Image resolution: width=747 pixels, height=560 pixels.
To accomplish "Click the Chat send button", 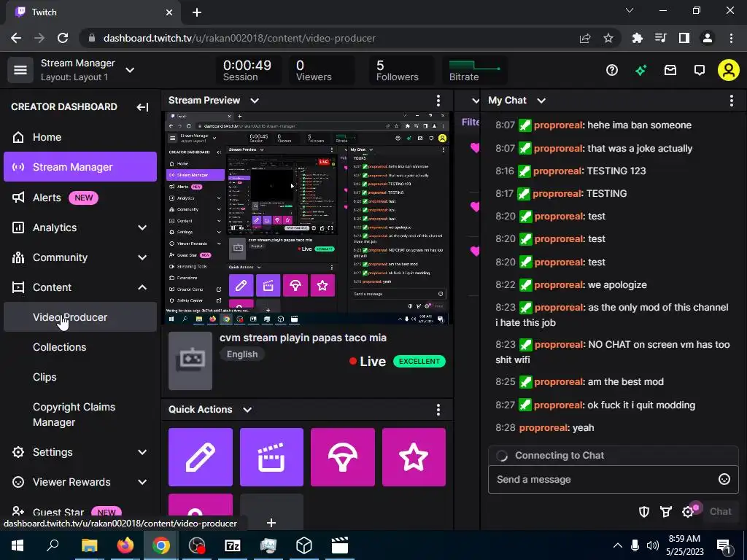I will 720,511.
